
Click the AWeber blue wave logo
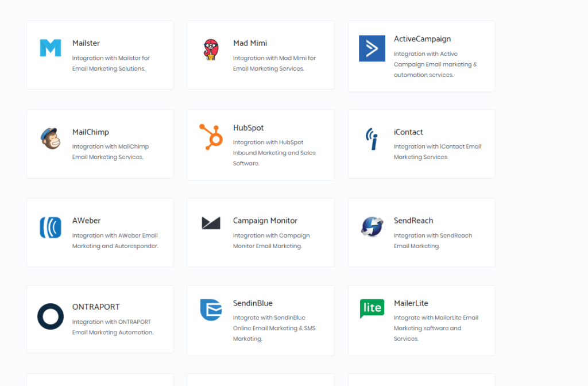click(x=51, y=227)
